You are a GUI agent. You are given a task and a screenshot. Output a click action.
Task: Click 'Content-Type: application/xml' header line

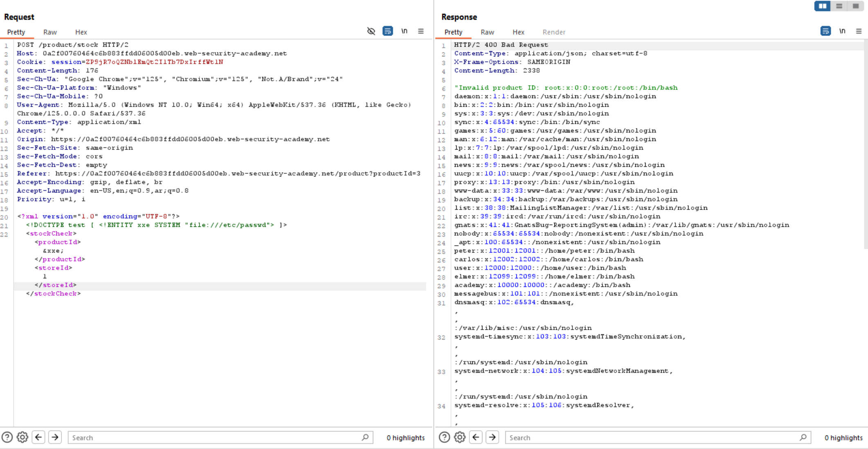click(x=79, y=122)
